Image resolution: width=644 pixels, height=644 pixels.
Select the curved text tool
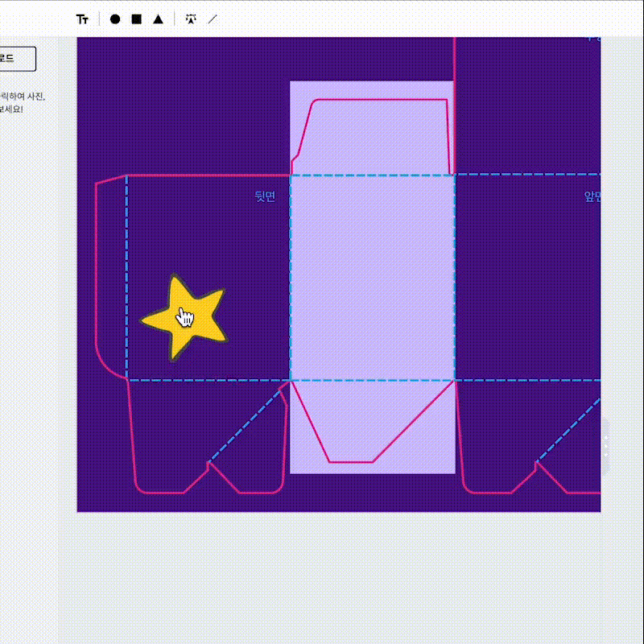coord(190,19)
